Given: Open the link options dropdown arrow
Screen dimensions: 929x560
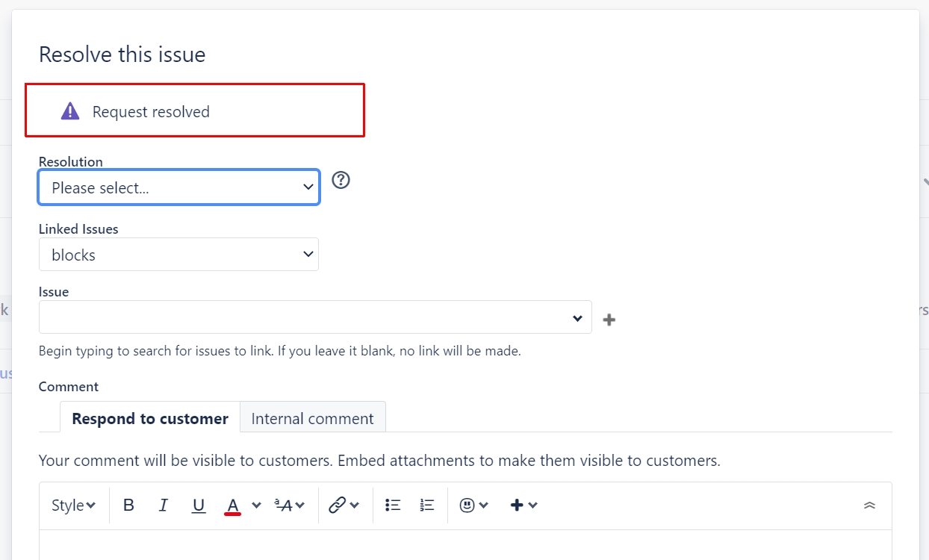Looking at the screenshot, I should [x=354, y=505].
